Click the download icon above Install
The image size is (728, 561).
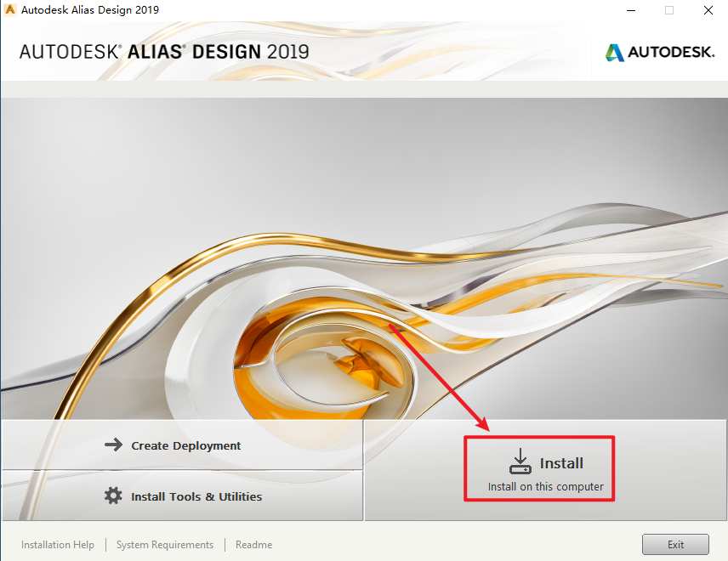pyautogui.click(x=520, y=462)
